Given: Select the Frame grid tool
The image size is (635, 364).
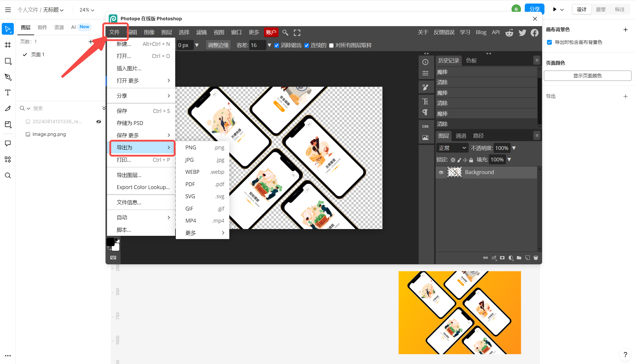Looking at the screenshot, I should click(x=8, y=45).
